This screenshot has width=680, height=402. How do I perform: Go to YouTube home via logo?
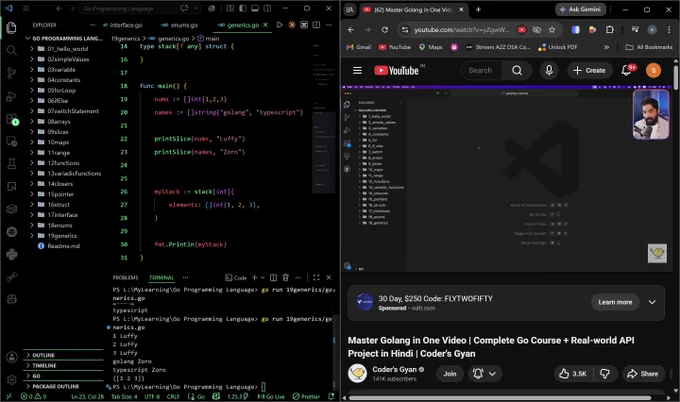[399, 70]
